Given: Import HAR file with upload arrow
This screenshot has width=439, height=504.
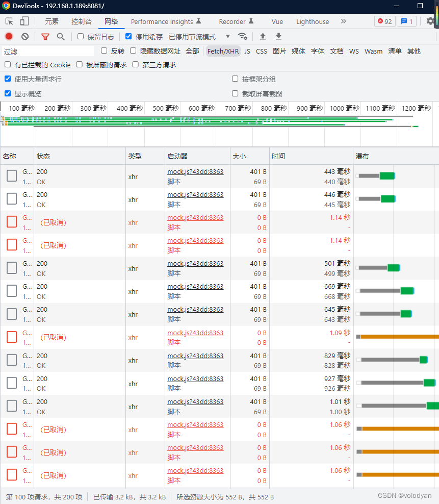Looking at the screenshot, I should tap(263, 37).
